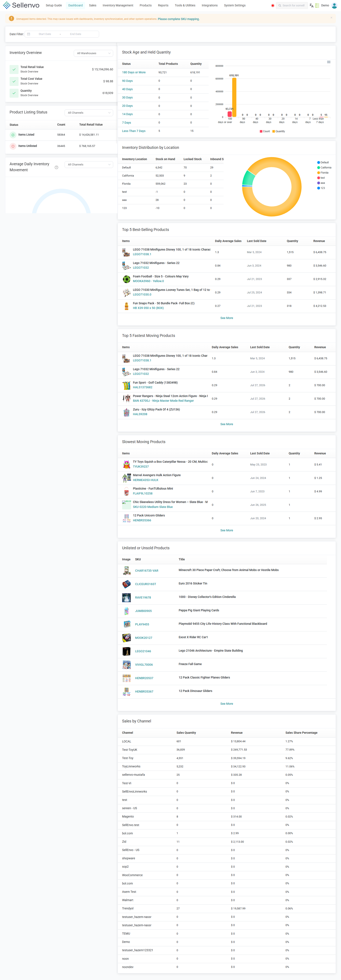Open the System Settings menu

(x=235, y=5)
